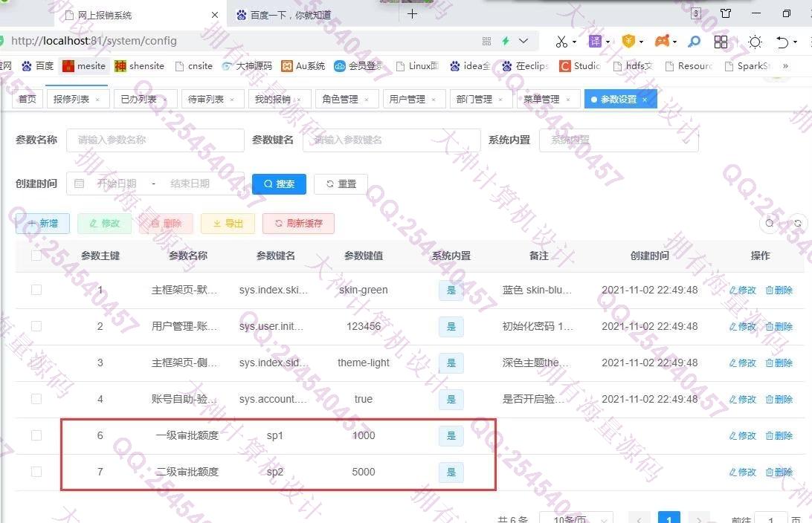
Task: Expand the page size 10条/页 dropdown
Action: pyautogui.click(x=573, y=520)
